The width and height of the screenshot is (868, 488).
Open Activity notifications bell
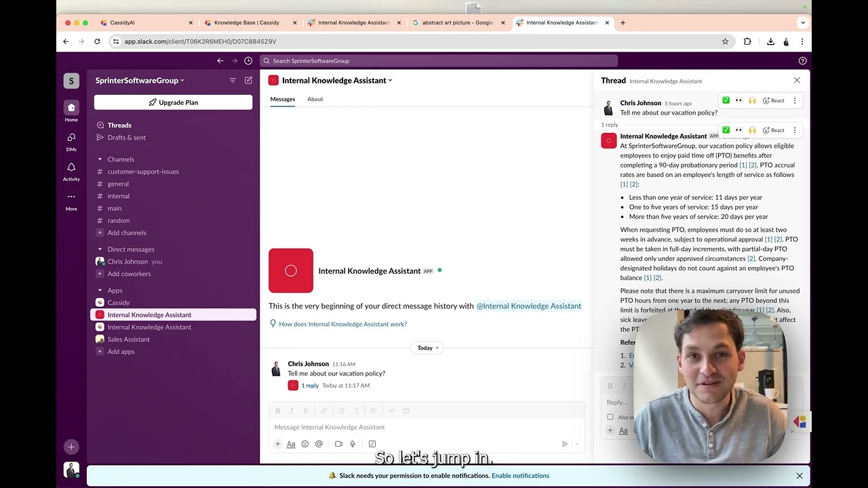(71, 170)
